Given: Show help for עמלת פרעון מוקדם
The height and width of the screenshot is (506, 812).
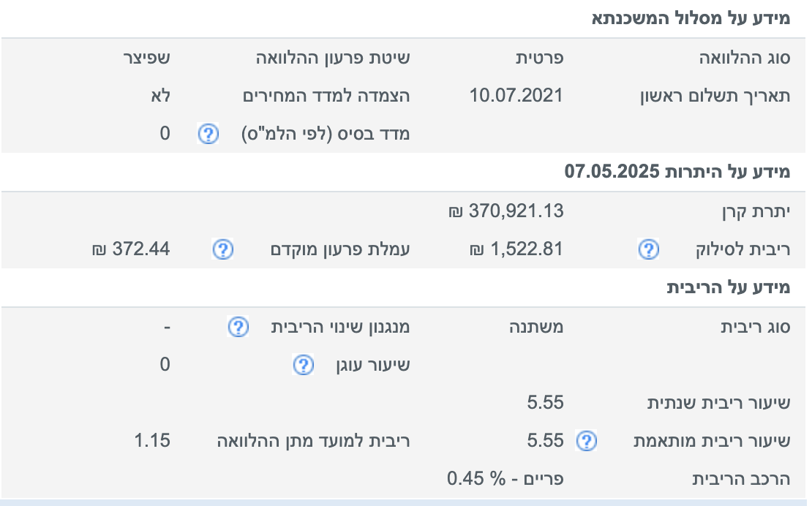Looking at the screenshot, I should [x=223, y=250].
